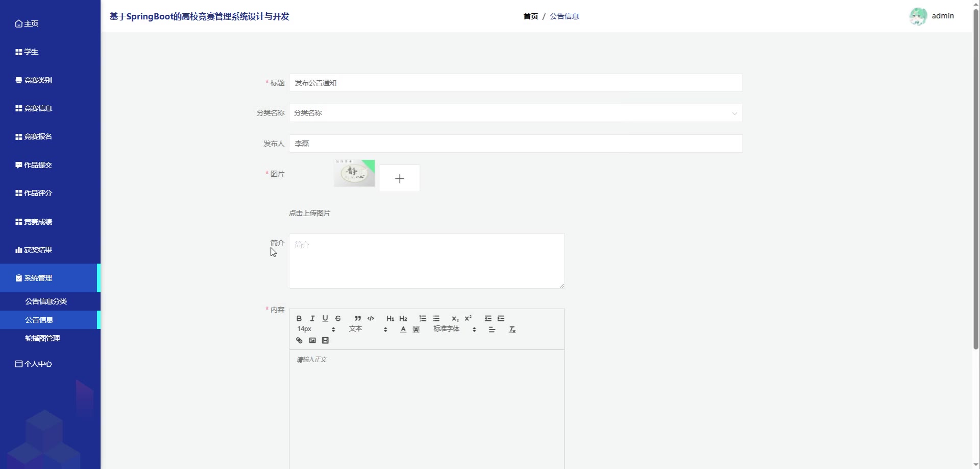Click the 首页 breadcrumb link

tap(531, 16)
